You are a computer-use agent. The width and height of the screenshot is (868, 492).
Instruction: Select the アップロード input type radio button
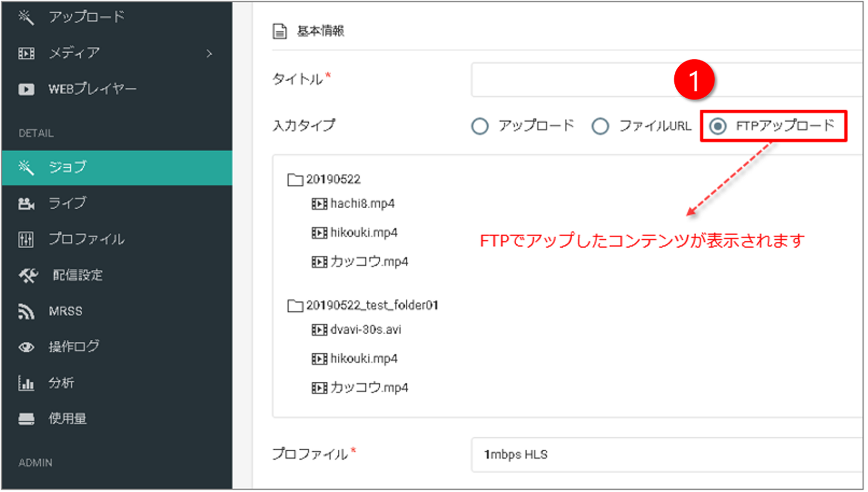[480, 126]
